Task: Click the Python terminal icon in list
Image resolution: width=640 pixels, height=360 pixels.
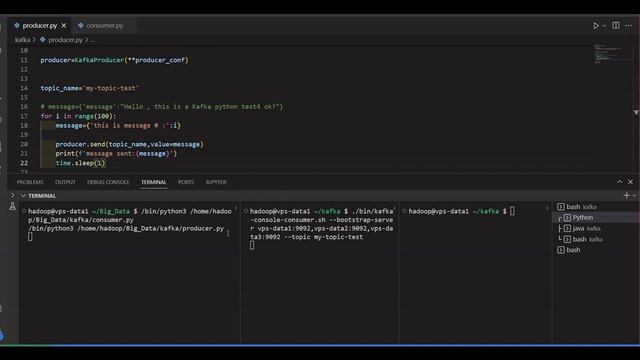Action: [567, 218]
